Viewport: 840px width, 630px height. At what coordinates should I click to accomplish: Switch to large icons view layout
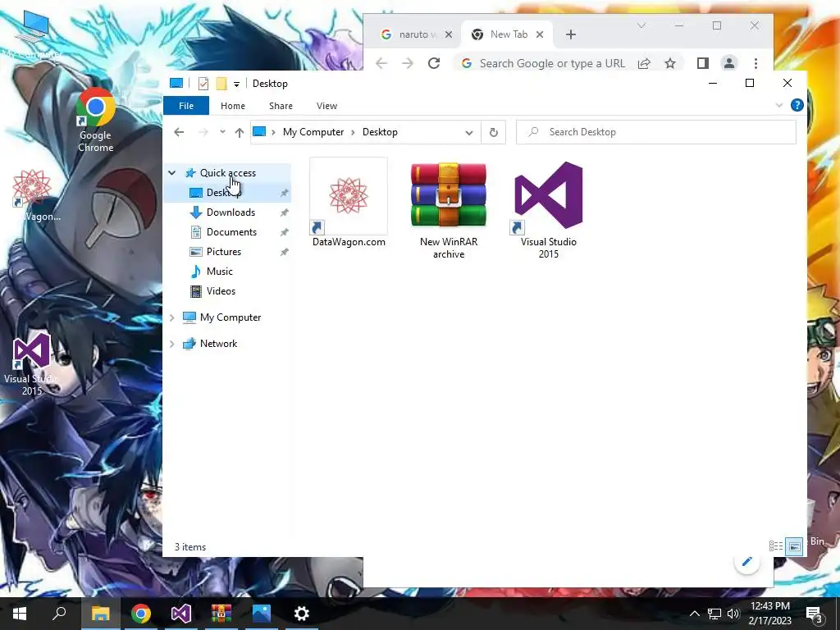click(x=794, y=546)
